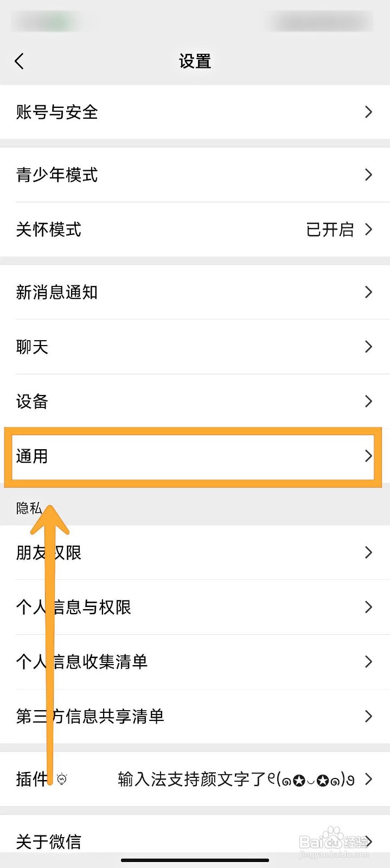Click the chevron on 青少年模式 row

point(369,175)
